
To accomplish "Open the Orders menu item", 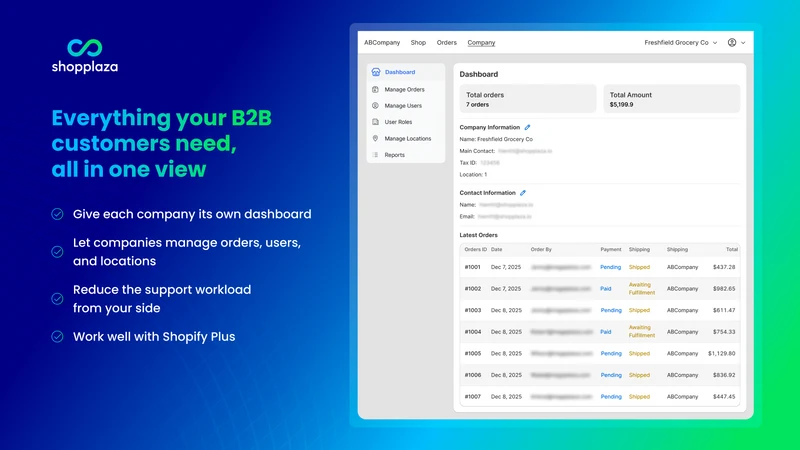I will (446, 42).
